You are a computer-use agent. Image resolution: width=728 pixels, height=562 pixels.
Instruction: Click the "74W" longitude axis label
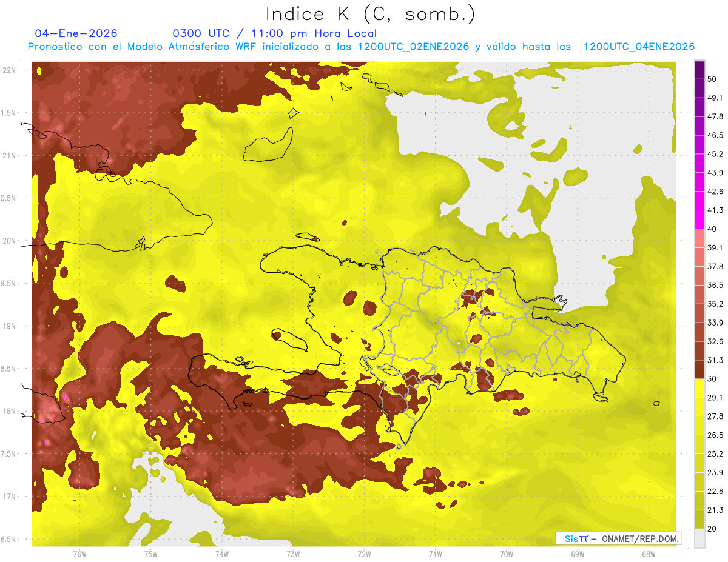coord(221,554)
